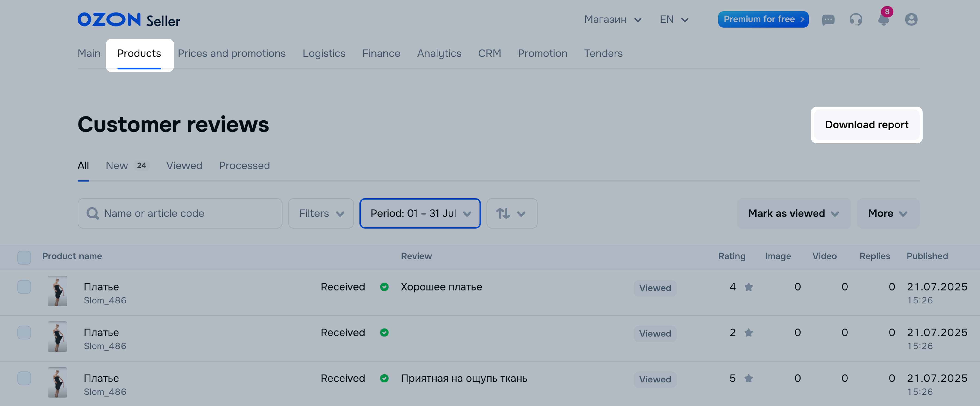Click Viewed badge in the 2-star review row
This screenshot has height=406, width=980.
[x=655, y=334]
